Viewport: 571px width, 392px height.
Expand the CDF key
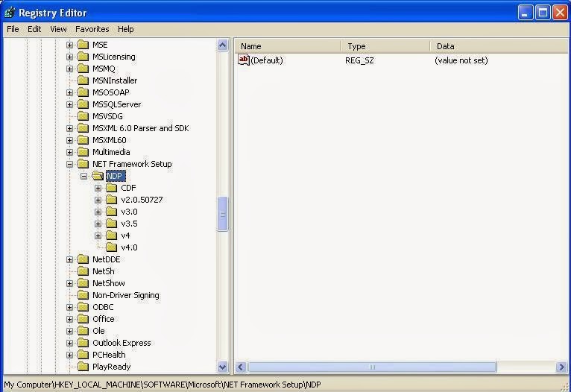(98, 188)
